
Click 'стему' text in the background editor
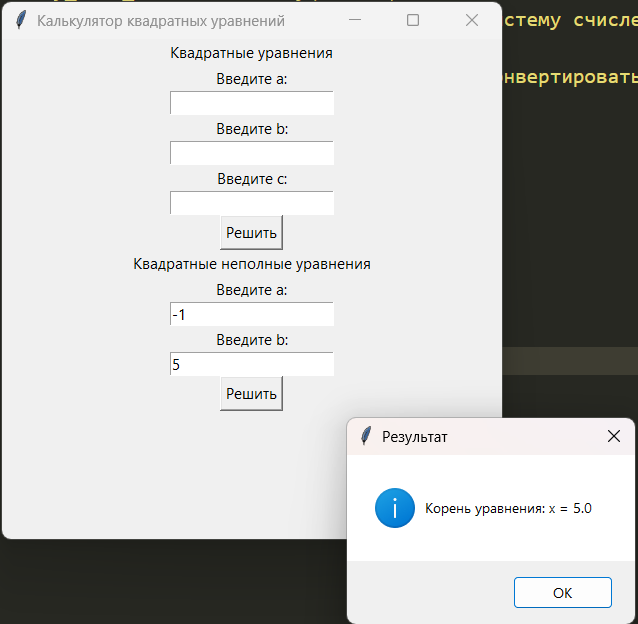click(x=532, y=20)
